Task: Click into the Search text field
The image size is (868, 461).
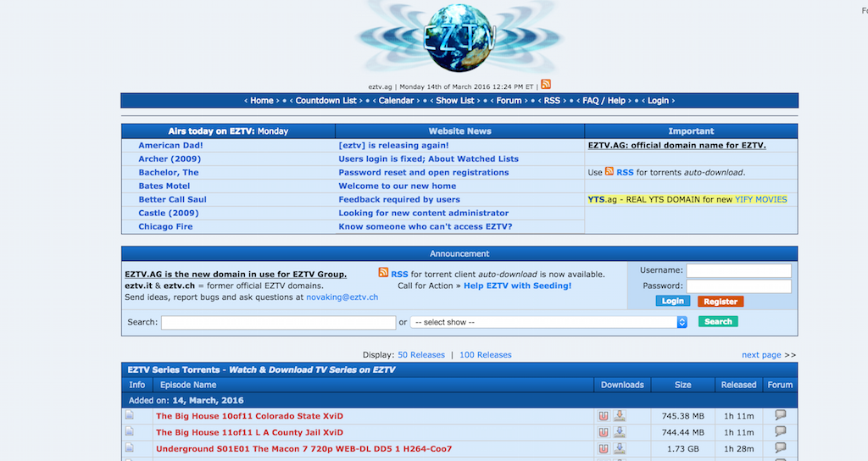Action: click(x=278, y=322)
